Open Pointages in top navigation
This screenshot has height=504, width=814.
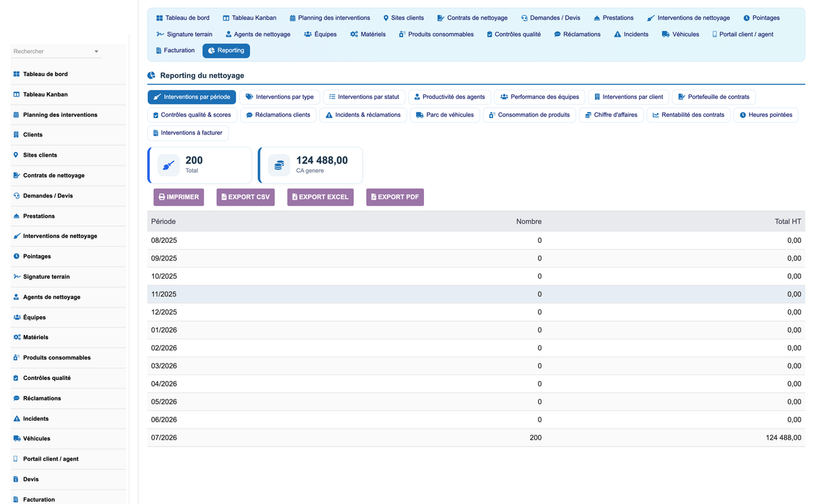click(x=761, y=18)
